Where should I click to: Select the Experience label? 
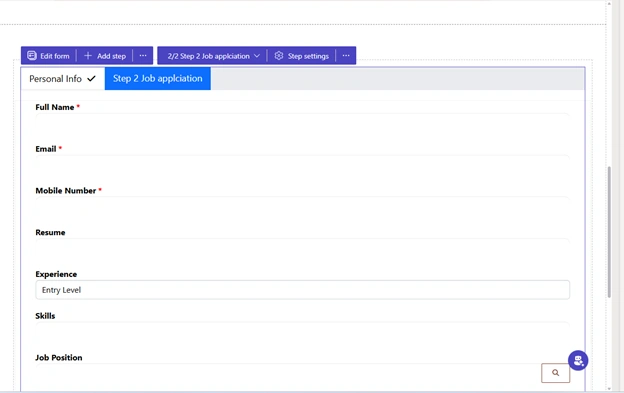[x=56, y=274]
